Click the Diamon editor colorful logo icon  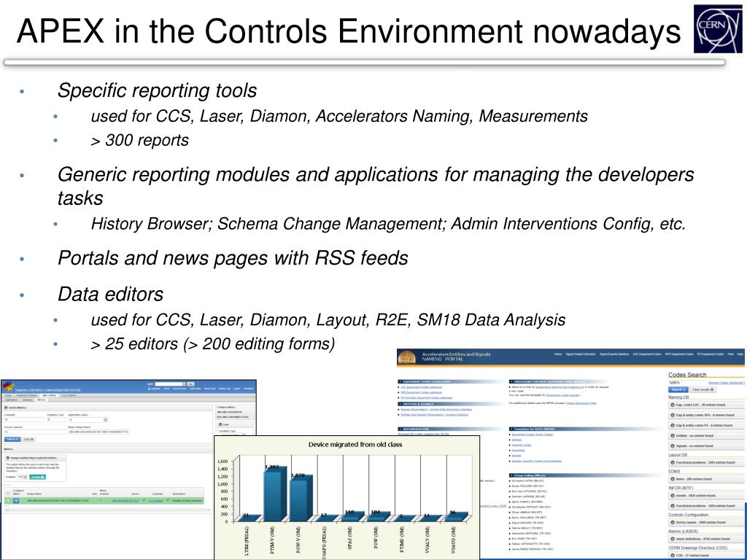tap(9, 386)
